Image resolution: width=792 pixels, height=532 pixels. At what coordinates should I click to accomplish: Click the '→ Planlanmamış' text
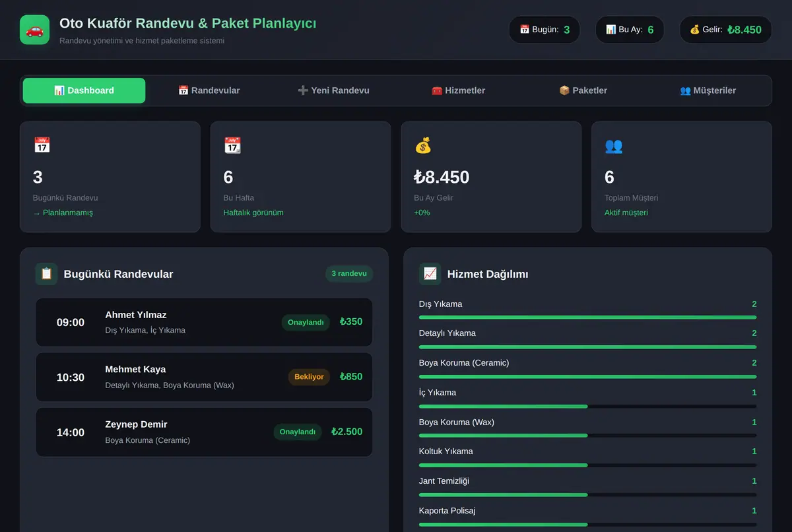[63, 213]
